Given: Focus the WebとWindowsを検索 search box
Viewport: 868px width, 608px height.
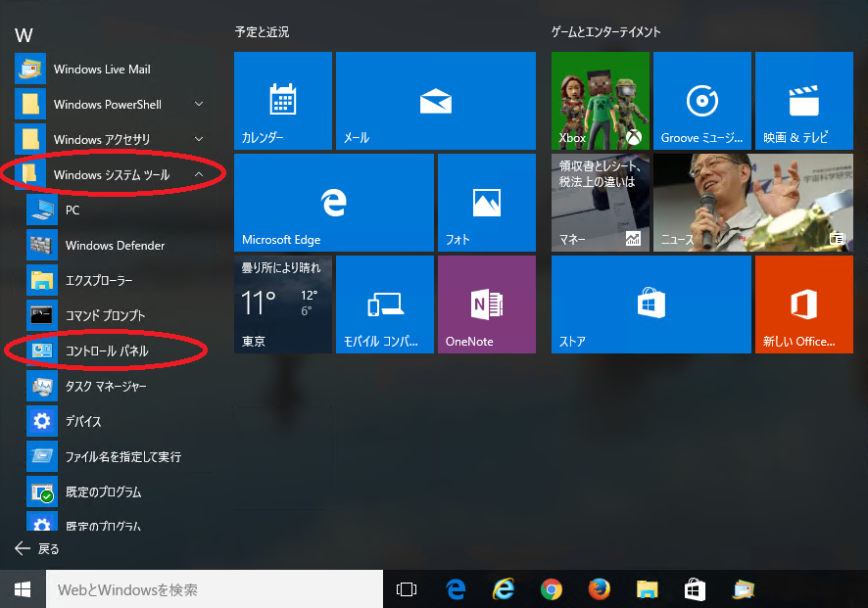Looking at the screenshot, I should 215,589.
